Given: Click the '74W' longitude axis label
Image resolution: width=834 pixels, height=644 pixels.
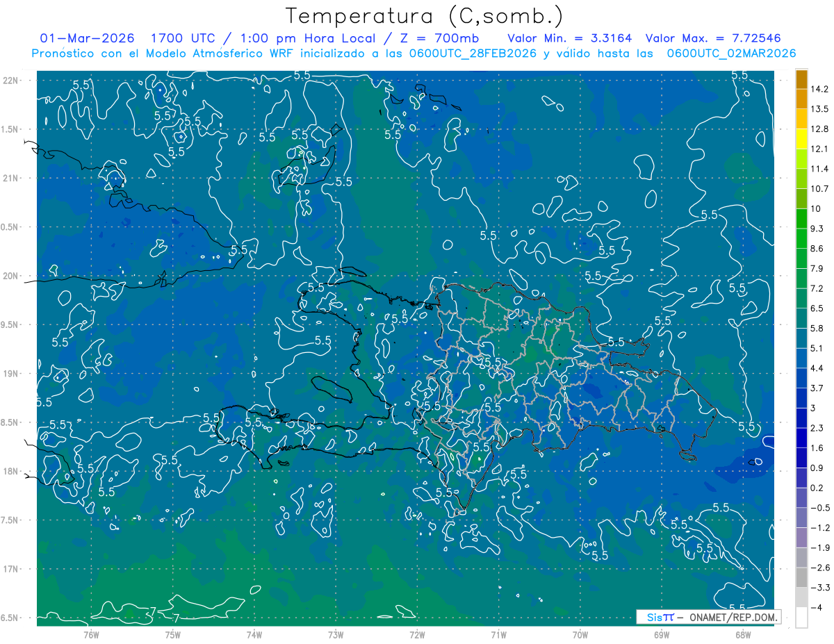Looking at the screenshot, I should point(254,634).
